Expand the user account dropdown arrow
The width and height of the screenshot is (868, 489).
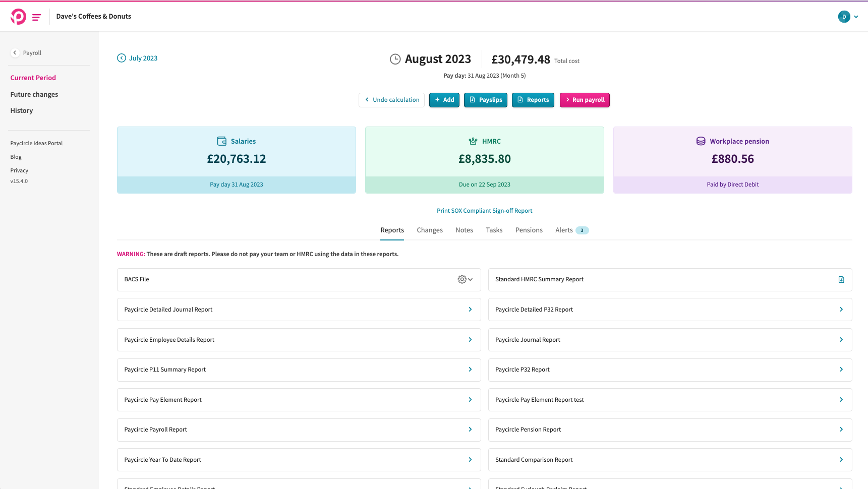[x=856, y=17]
